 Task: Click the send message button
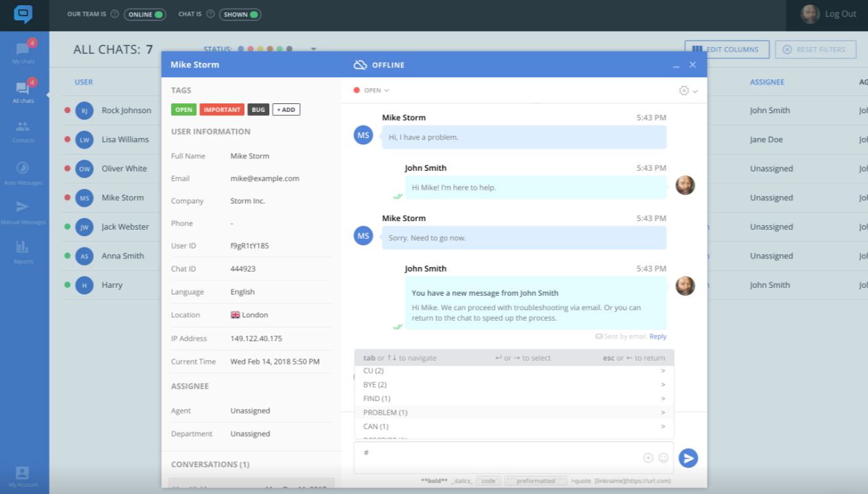[688, 458]
